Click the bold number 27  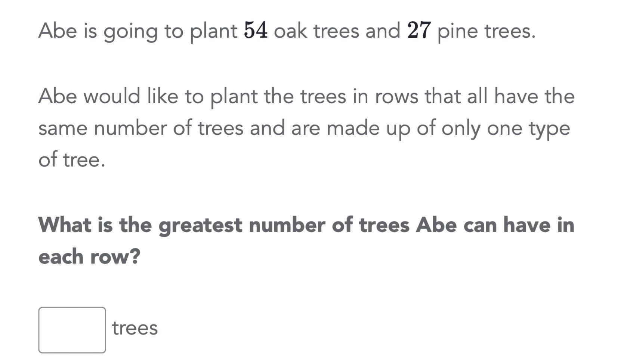coord(419,30)
